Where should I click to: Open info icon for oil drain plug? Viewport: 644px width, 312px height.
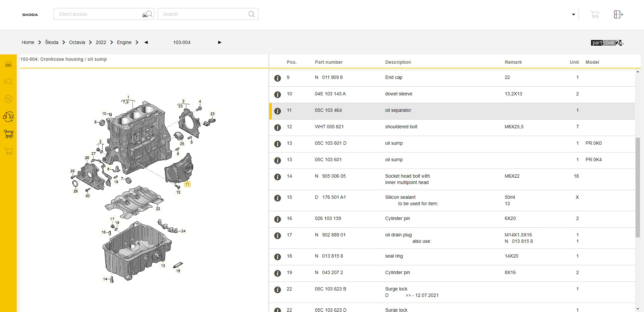click(277, 236)
